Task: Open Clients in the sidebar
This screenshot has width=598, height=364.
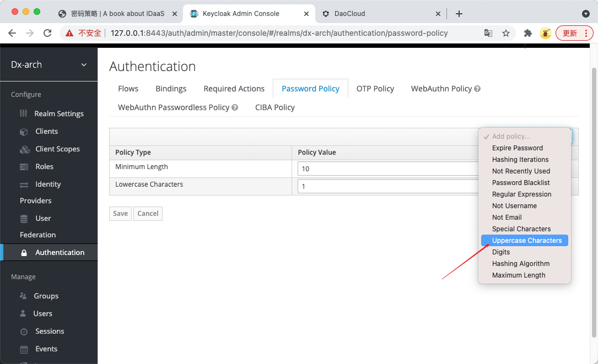Action: tap(46, 131)
